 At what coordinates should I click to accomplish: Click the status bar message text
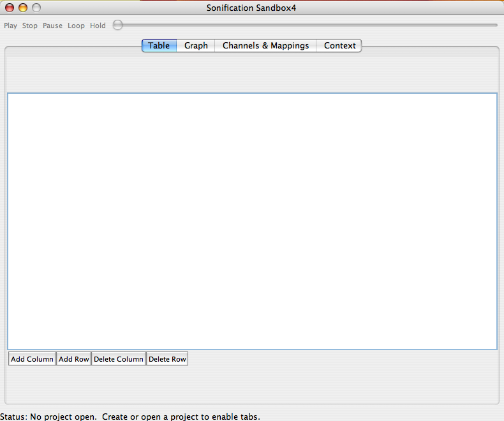point(130,417)
